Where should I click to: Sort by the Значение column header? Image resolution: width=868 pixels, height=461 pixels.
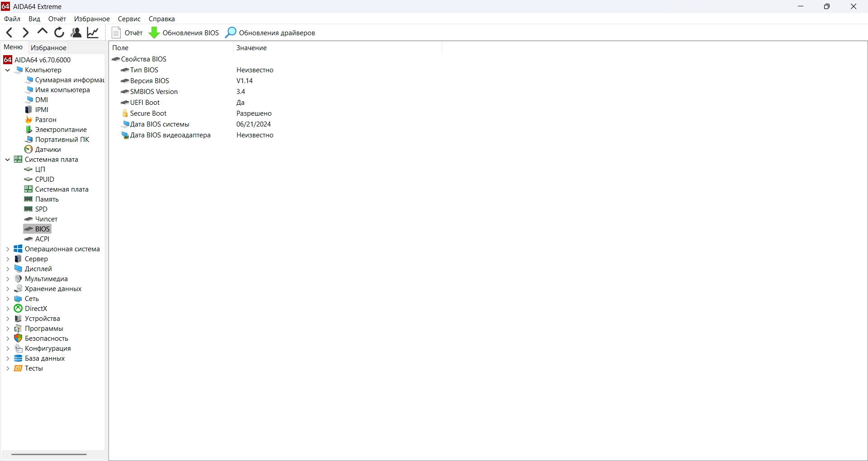[x=337, y=48]
